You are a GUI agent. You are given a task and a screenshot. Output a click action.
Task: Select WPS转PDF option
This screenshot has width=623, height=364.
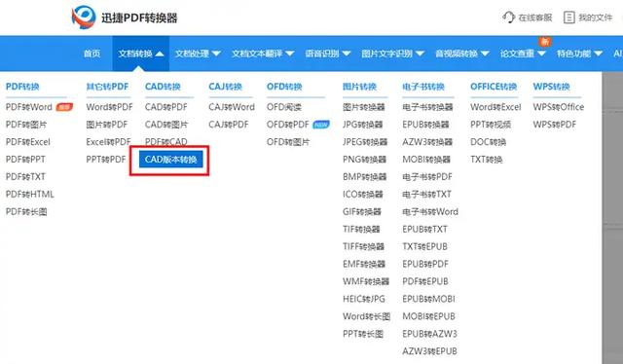click(555, 125)
